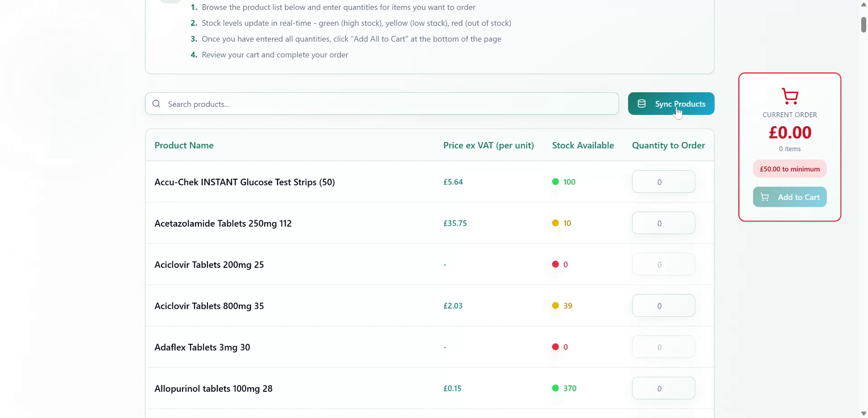Click yellow stock dot for Acetazolamide Tablets
The image size is (868, 418).
555,223
